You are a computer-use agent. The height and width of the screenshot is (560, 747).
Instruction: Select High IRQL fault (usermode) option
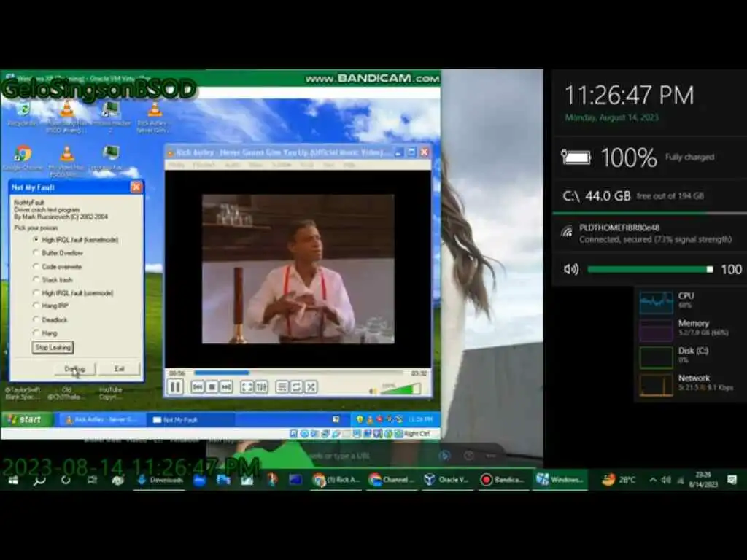pos(74,293)
